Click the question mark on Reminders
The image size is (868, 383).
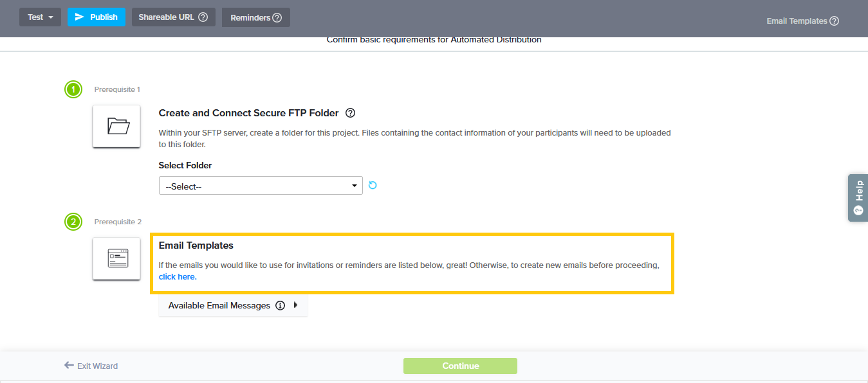(x=277, y=18)
